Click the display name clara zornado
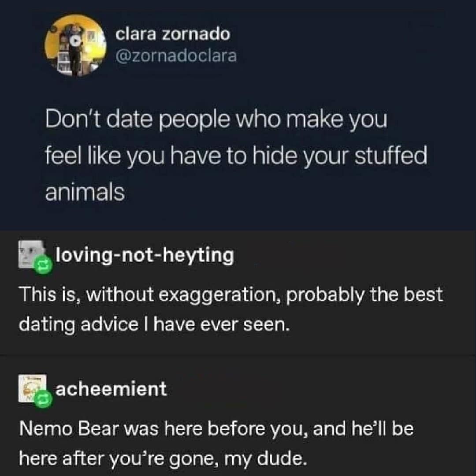The width and height of the screenshot is (476, 476). coord(172,33)
